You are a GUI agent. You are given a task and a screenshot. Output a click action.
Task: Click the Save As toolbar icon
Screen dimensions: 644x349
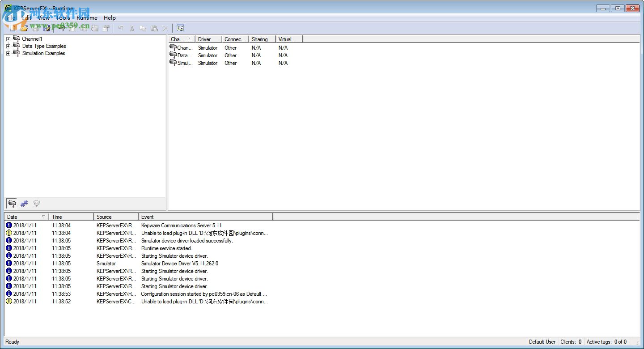pyautogui.click(x=47, y=28)
